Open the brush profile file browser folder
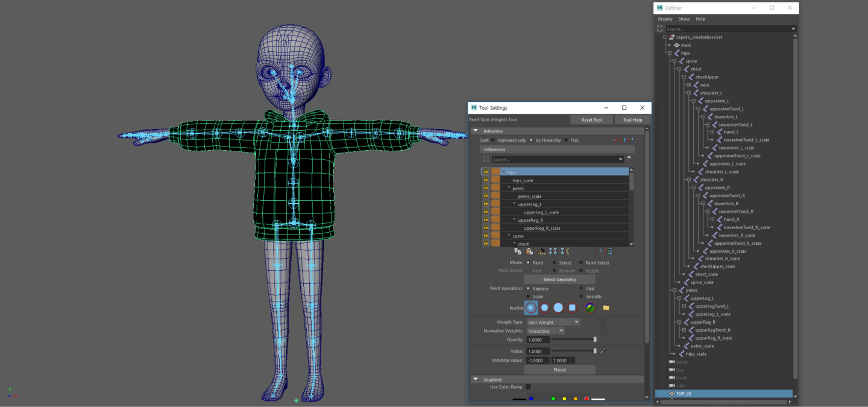Viewport: 868px width, 407px height. click(x=606, y=308)
